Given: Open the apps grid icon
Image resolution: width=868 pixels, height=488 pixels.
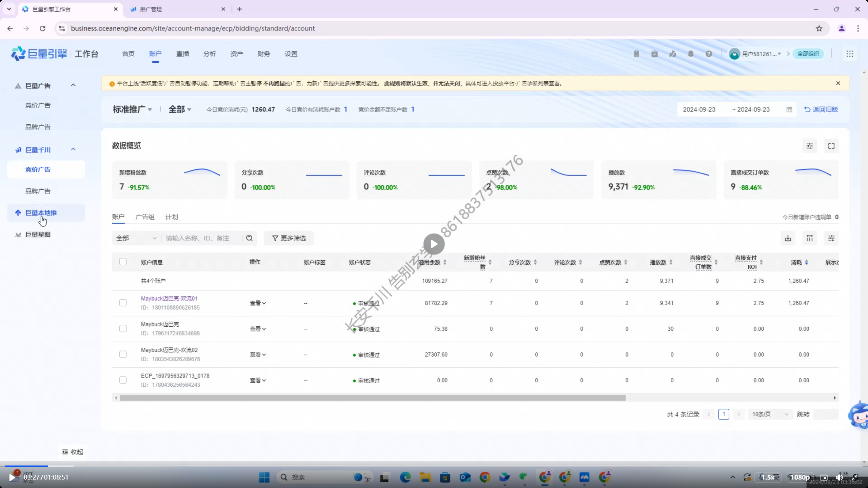Looking at the screenshot, I should click(850, 54).
